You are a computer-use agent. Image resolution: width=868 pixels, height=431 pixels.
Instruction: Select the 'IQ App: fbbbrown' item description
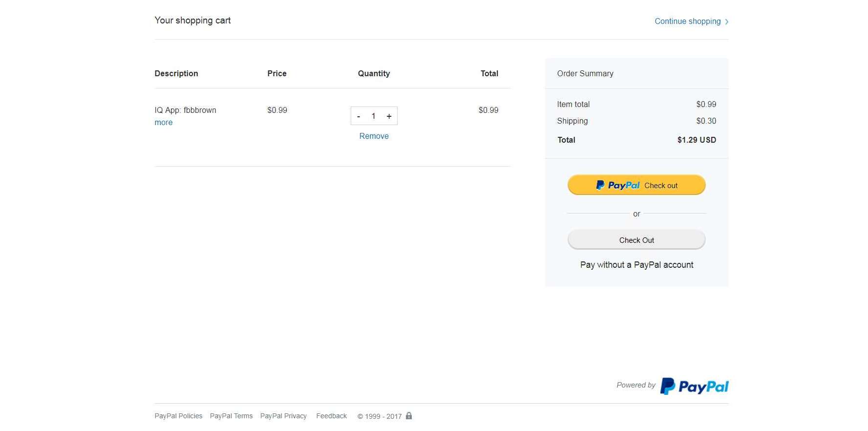(x=185, y=110)
